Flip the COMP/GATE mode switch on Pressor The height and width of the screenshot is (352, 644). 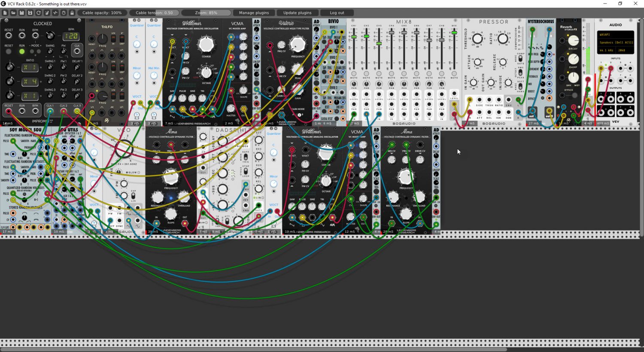(520, 58)
